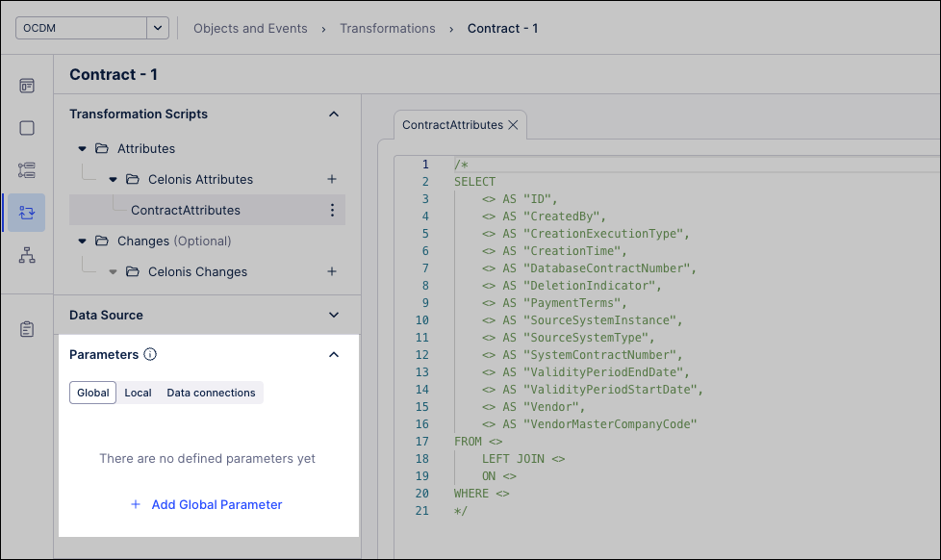Select the Objects square icon in sidebar

click(27, 128)
